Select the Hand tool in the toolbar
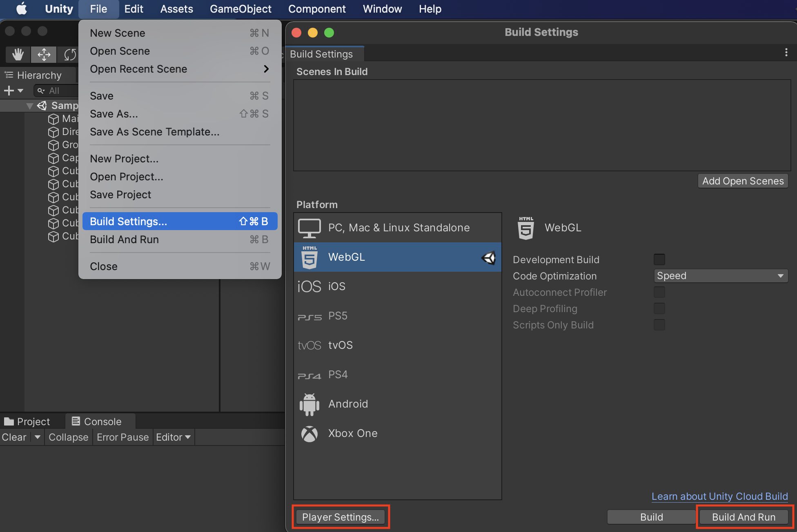Image resolution: width=797 pixels, height=532 pixels. tap(17, 54)
